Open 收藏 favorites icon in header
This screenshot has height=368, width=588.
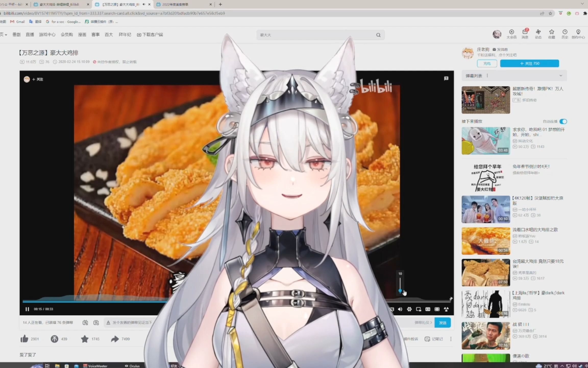[x=552, y=34]
